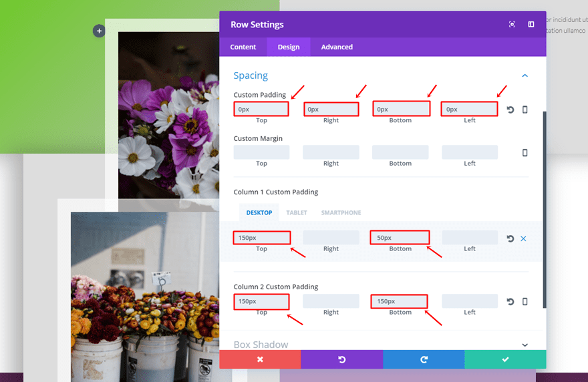588x382 pixels.
Task: Reset the Custom Padding values
Action: pyautogui.click(x=510, y=110)
